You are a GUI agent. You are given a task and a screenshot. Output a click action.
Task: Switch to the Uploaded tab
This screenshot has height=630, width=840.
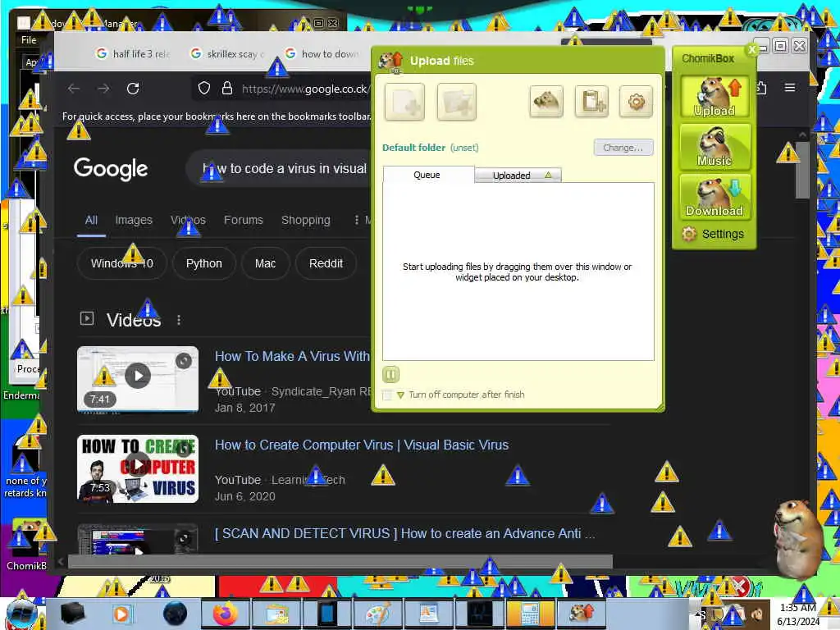click(518, 176)
